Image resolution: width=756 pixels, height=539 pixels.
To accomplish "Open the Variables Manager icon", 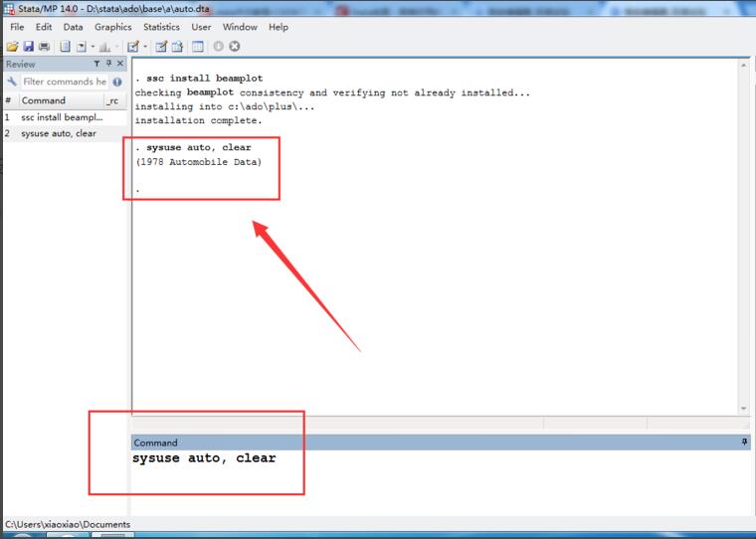I will [198, 47].
